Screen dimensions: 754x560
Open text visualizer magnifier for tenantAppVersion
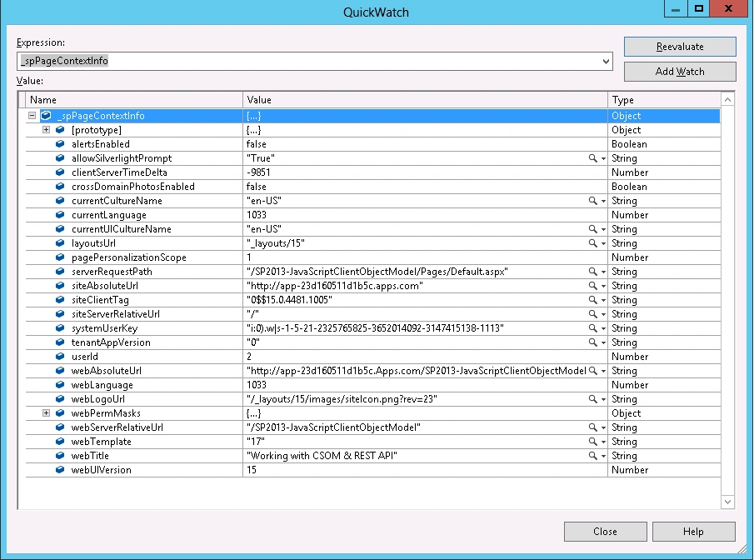click(x=593, y=342)
